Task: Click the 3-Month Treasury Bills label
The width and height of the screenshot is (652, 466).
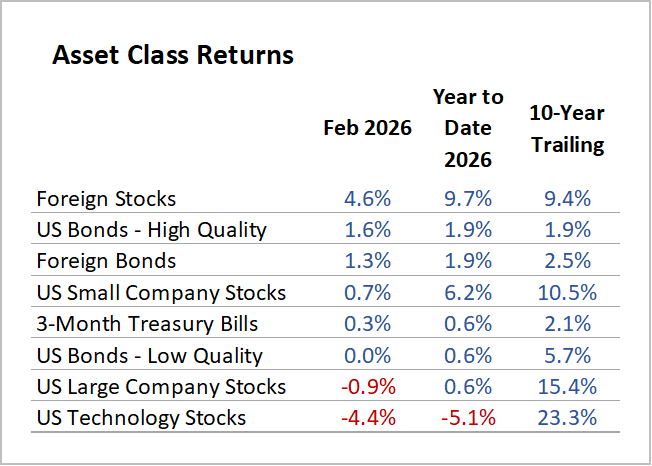Action: pyautogui.click(x=146, y=324)
